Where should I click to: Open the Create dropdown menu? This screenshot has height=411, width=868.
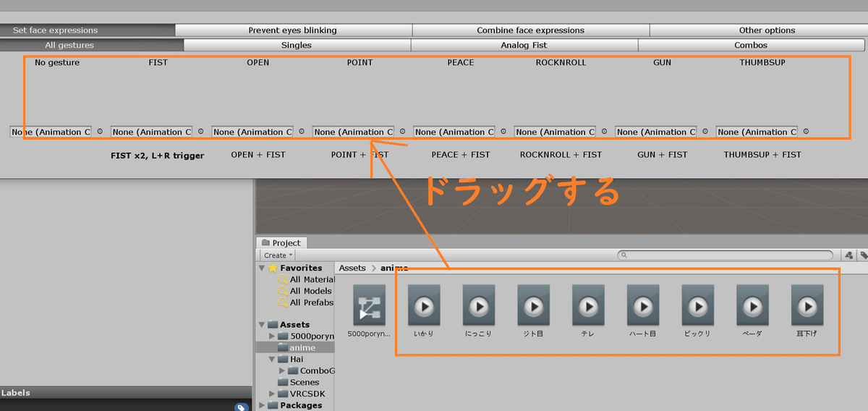coord(278,255)
